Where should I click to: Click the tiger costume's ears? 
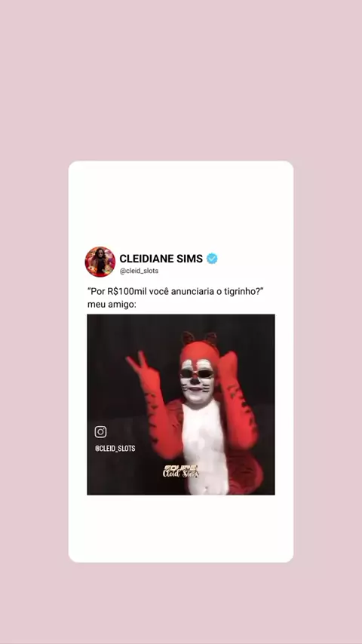click(199, 338)
